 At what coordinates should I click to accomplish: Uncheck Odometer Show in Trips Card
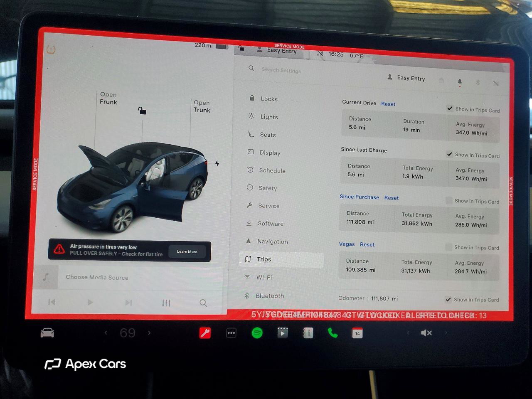tap(448, 299)
